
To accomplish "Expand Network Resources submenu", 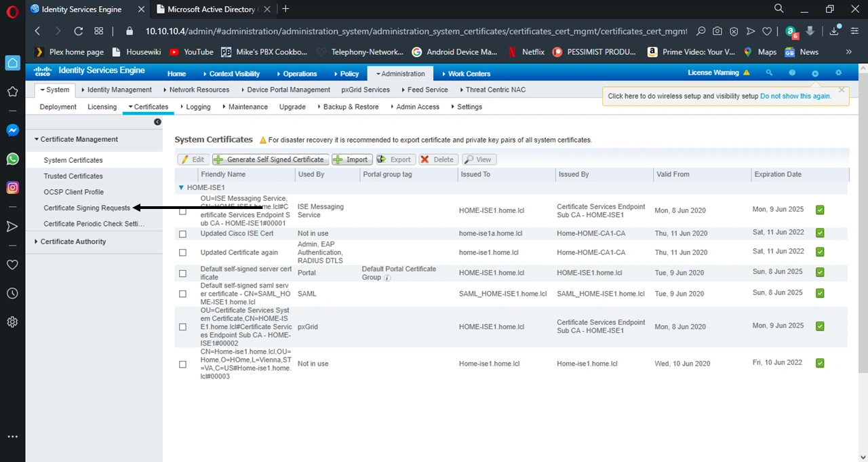I will pyautogui.click(x=196, y=90).
